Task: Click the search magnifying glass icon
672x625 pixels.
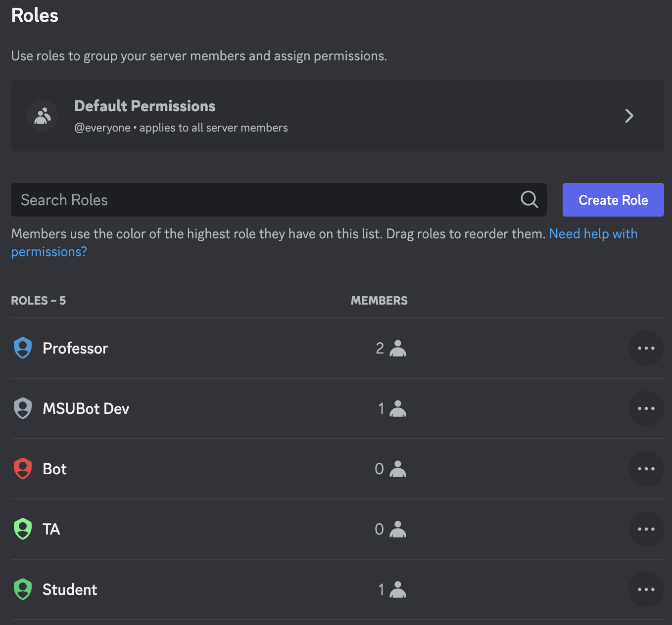Action: pos(528,200)
